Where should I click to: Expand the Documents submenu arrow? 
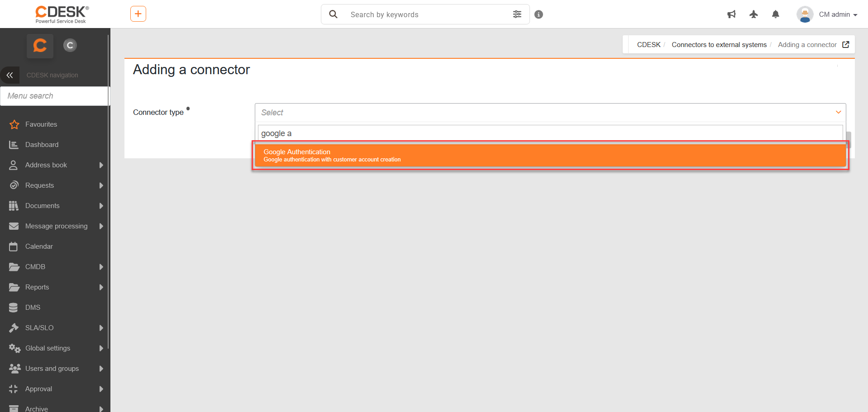pos(101,206)
